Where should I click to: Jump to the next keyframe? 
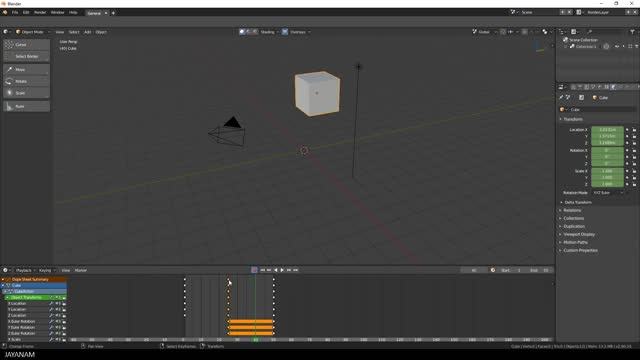pyautogui.click(x=289, y=270)
